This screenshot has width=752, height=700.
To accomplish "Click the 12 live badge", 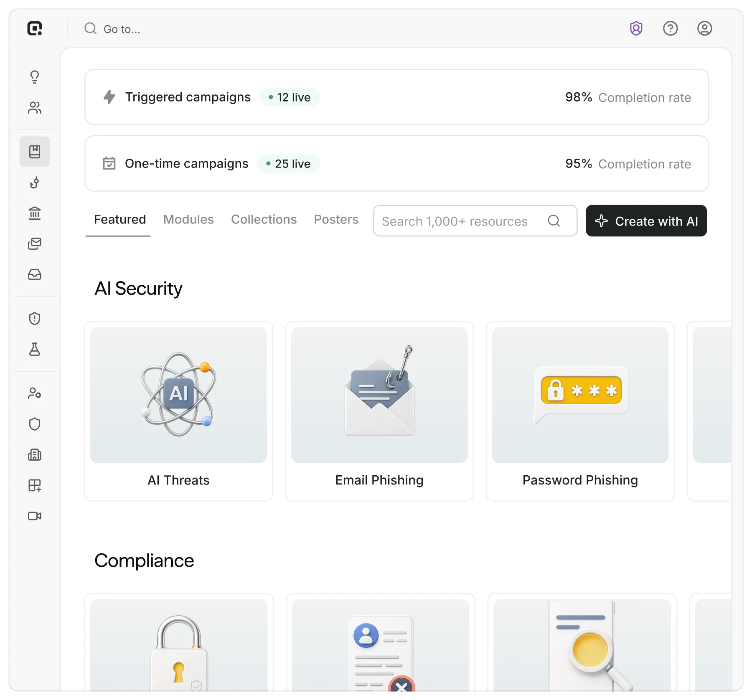I will point(290,97).
